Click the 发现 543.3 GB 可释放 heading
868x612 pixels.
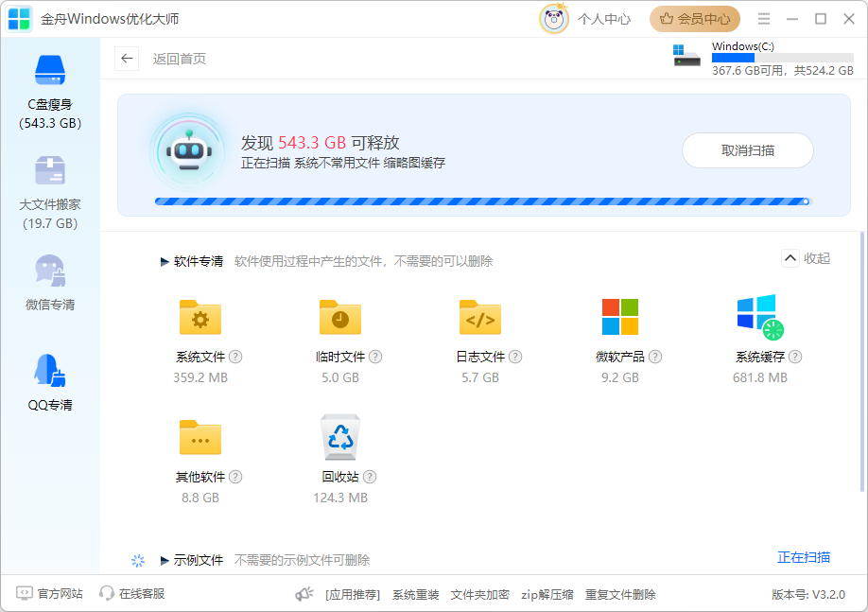(x=320, y=143)
